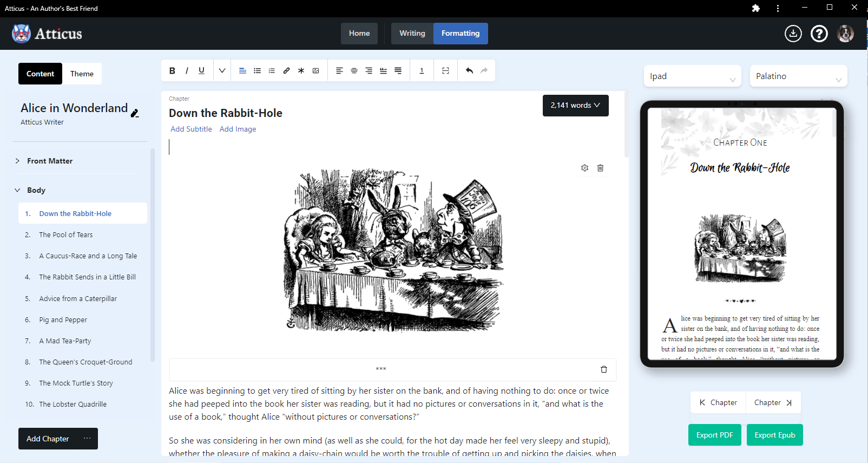
Task: Click the Add Subtitle link
Action: click(x=191, y=129)
